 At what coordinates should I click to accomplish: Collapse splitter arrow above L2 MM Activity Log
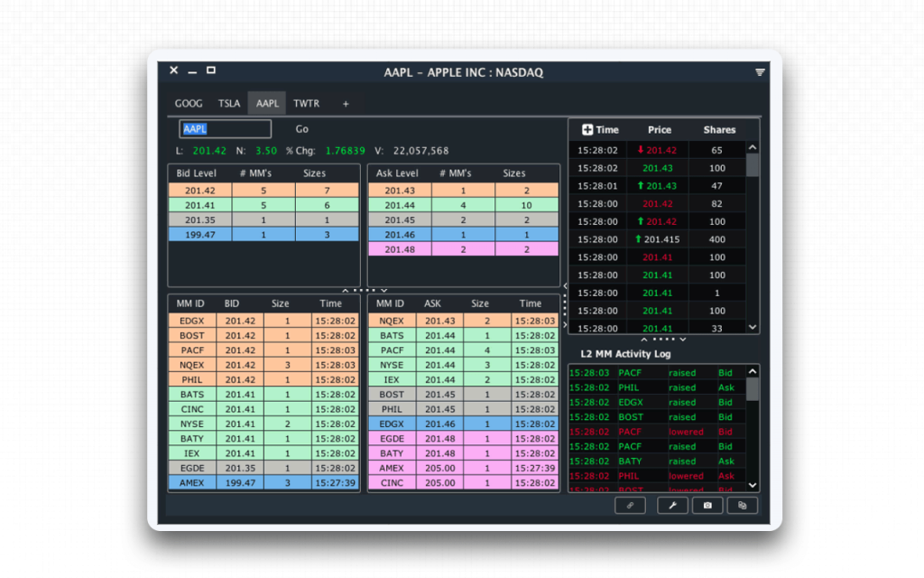[x=643, y=340]
